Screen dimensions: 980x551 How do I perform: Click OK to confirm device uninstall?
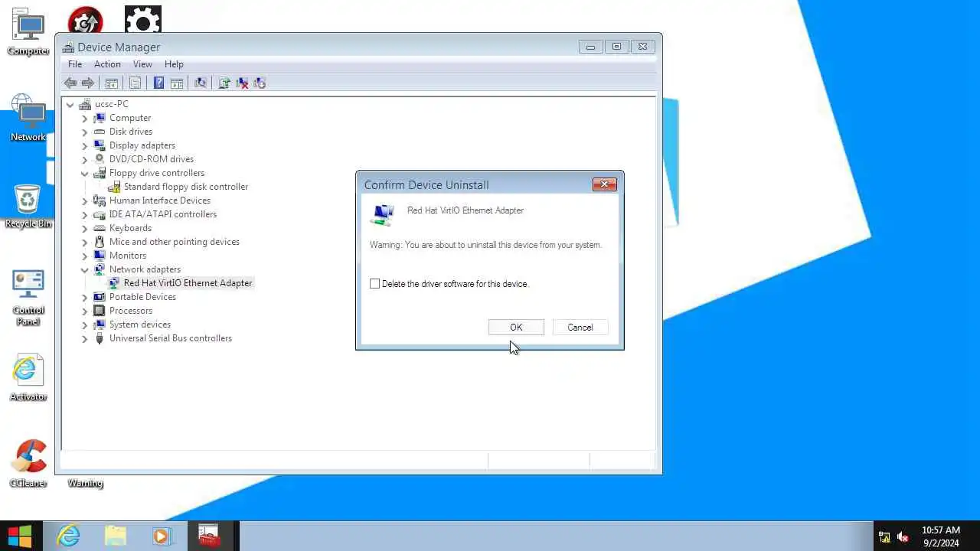[x=516, y=328]
